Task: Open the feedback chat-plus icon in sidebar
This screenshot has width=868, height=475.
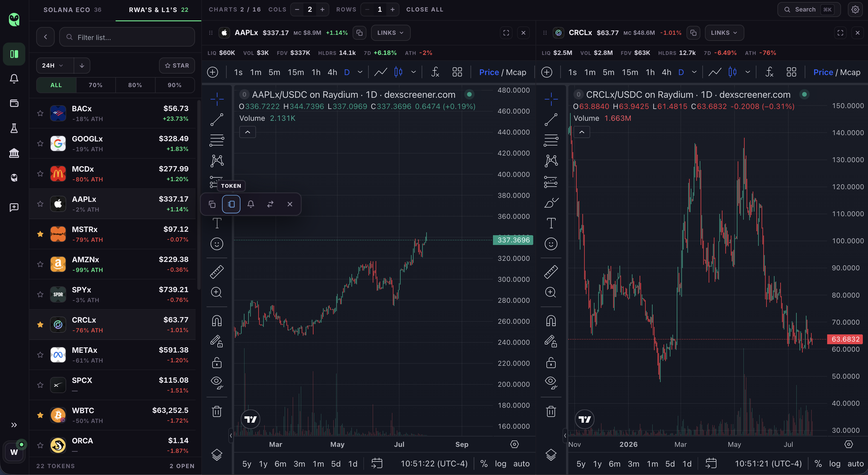Action: click(14, 207)
